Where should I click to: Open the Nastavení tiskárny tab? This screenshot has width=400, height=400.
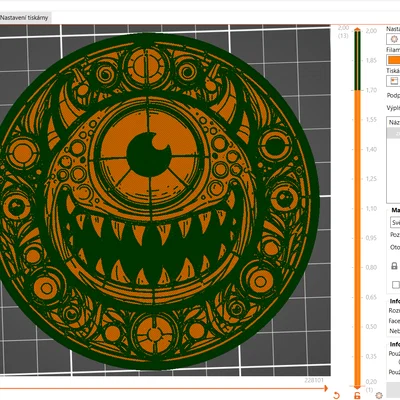pyautogui.click(x=24, y=18)
